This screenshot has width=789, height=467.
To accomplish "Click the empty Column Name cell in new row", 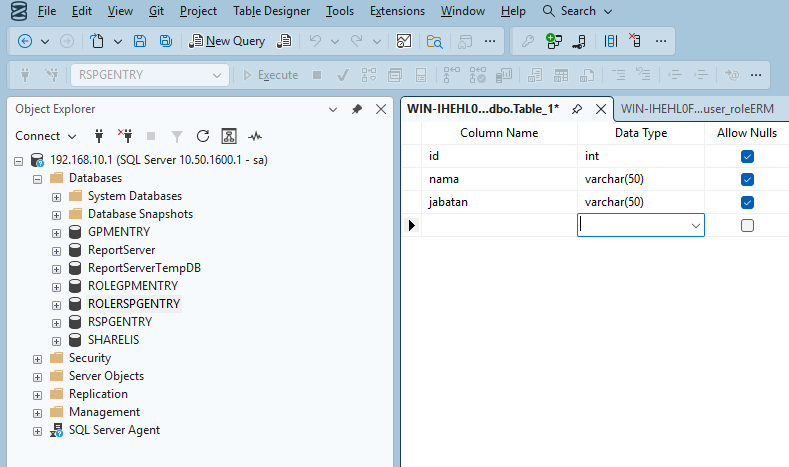I will pos(499,225).
